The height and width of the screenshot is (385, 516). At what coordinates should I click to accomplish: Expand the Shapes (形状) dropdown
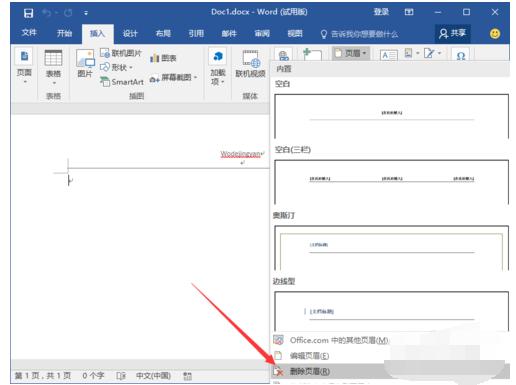click(116, 67)
